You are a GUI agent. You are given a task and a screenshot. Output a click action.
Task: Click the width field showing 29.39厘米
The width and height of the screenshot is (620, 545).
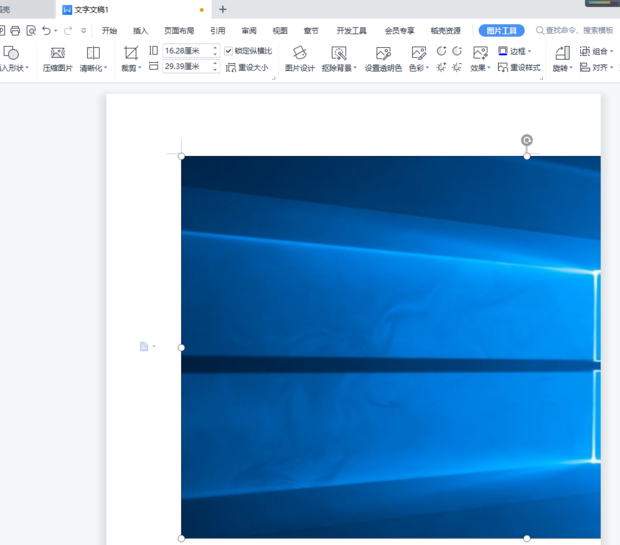[x=187, y=66]
